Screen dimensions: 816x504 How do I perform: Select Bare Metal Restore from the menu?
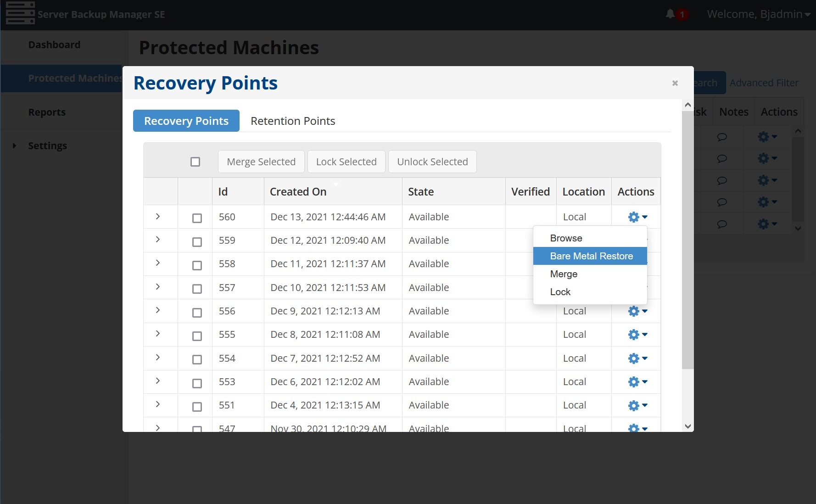(591, 256)
